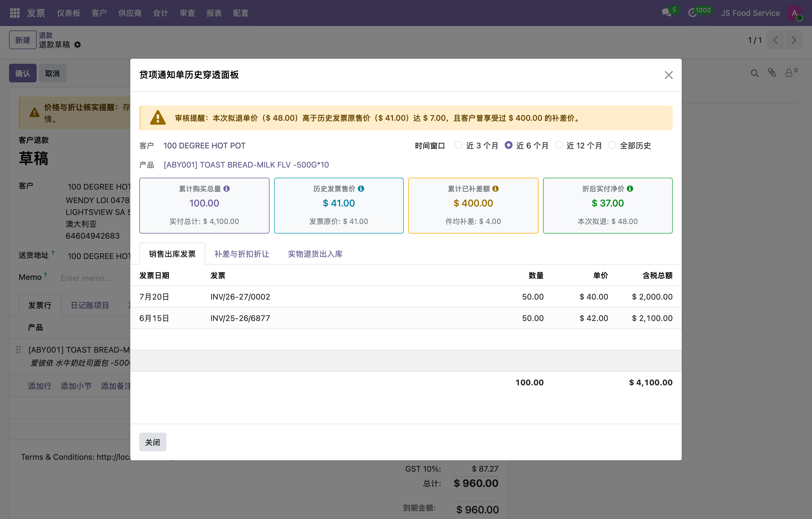Open the activities clock icon
This screenshot has width=812, height=519.
point(692,13)
